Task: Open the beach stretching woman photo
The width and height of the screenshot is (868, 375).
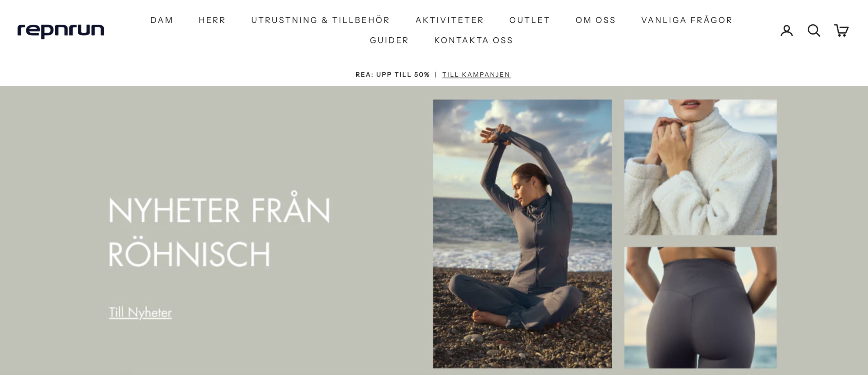Action: 522,233
